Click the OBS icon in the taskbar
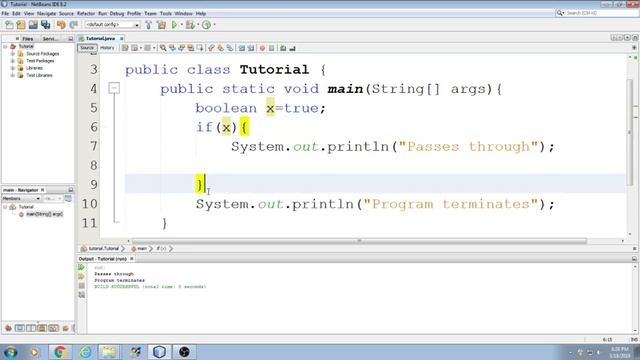640x360 pixels. click(x=184, y=352)
